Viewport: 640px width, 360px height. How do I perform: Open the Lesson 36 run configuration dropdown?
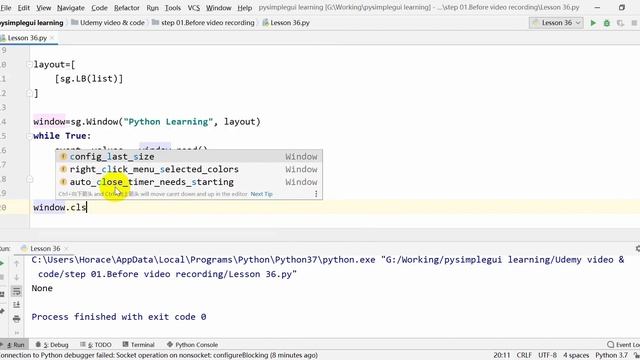[x=556, y=23]
